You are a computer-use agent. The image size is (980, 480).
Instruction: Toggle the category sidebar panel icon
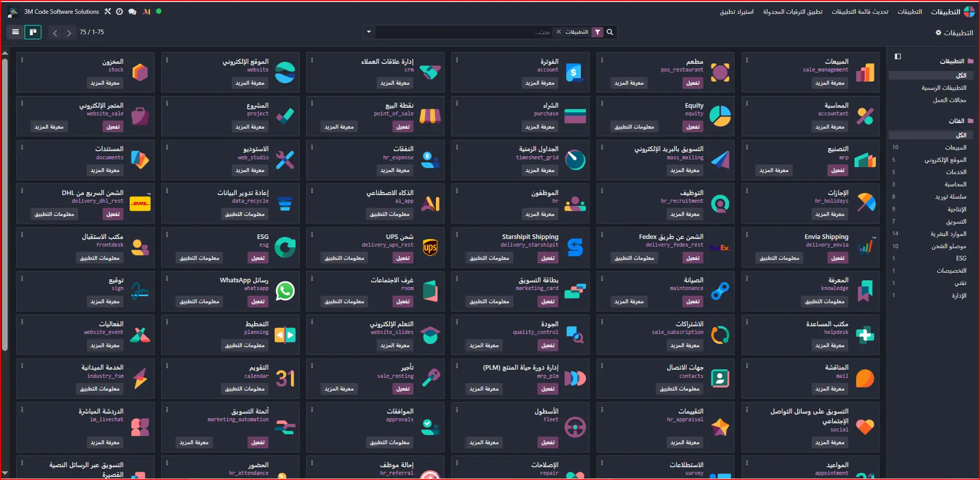click(x=898, y=57)
